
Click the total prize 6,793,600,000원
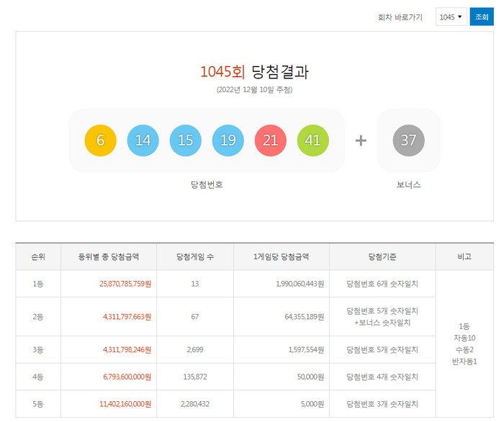pos(127,377)
